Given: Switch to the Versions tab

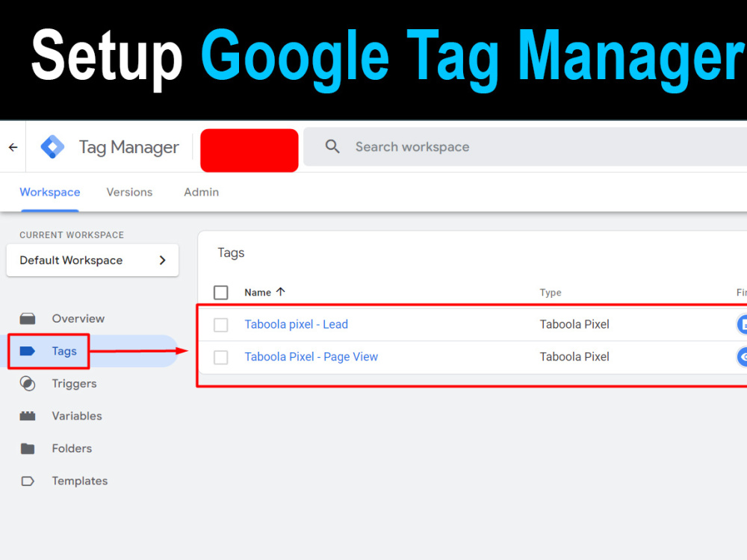Looking at the screenshot, I should coord(128,192).
